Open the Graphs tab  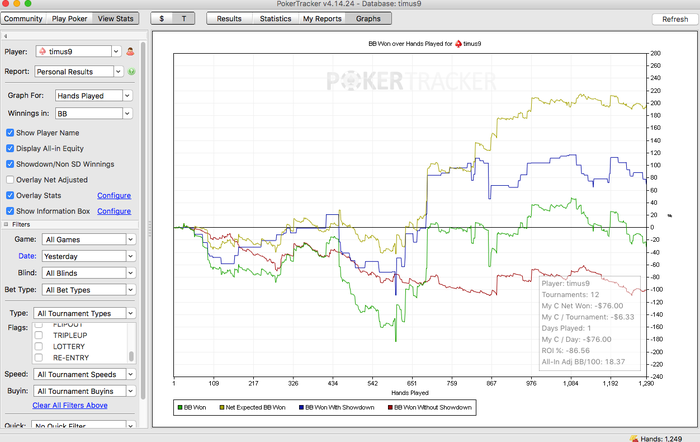coord(368,18)
